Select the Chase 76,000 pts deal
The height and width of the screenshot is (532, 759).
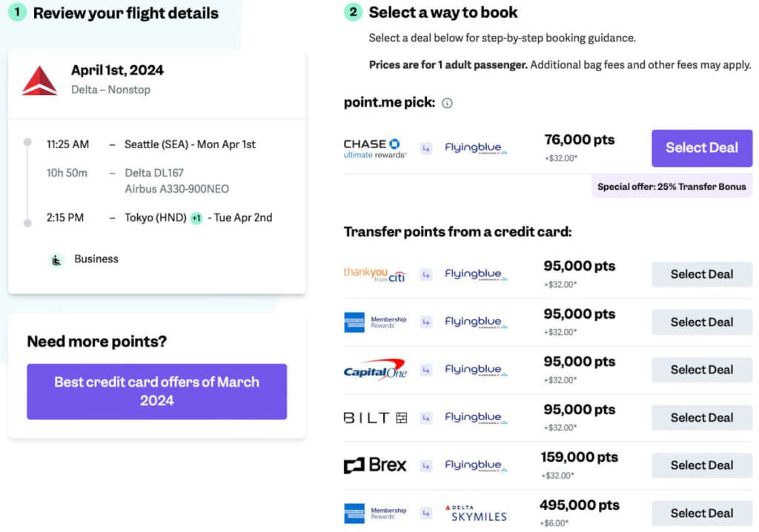[701, 148]
